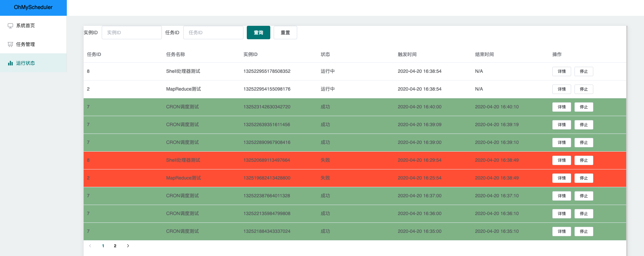This screenshot has height=256, width=644.
Task: View 详情 of failed MapReduce测试 row
Action: tap(562, 178)
